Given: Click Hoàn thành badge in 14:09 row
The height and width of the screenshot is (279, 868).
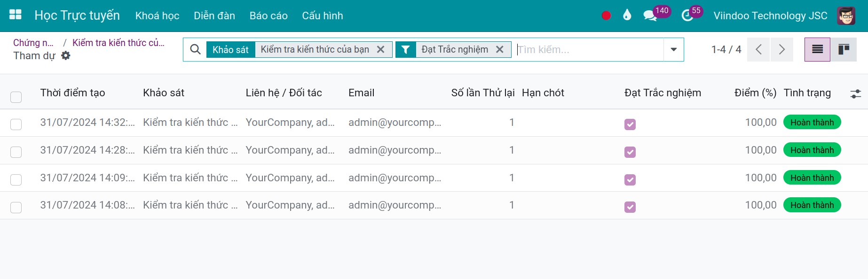Looking at the screenshot, I should click(812, 178).
